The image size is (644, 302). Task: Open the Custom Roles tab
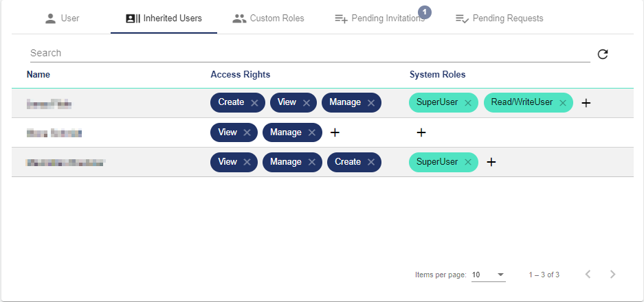(268, 18)
